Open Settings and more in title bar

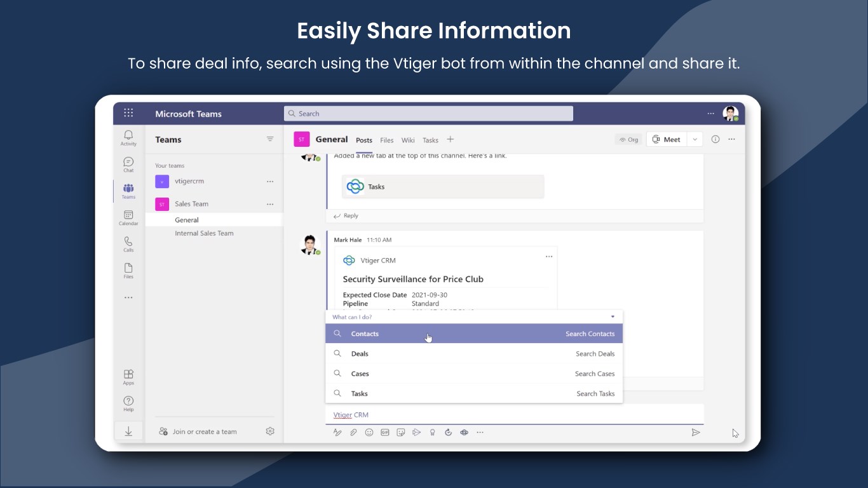(711, 114)
